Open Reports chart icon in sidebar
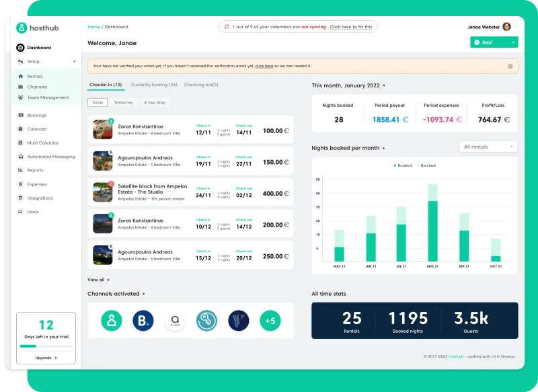 coord(21,170)
